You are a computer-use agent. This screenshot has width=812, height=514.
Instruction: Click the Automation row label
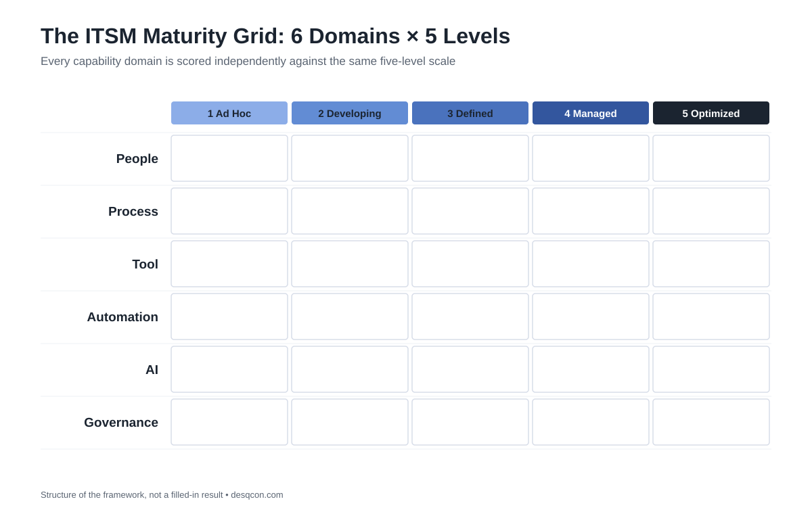[x=122, y=317]
